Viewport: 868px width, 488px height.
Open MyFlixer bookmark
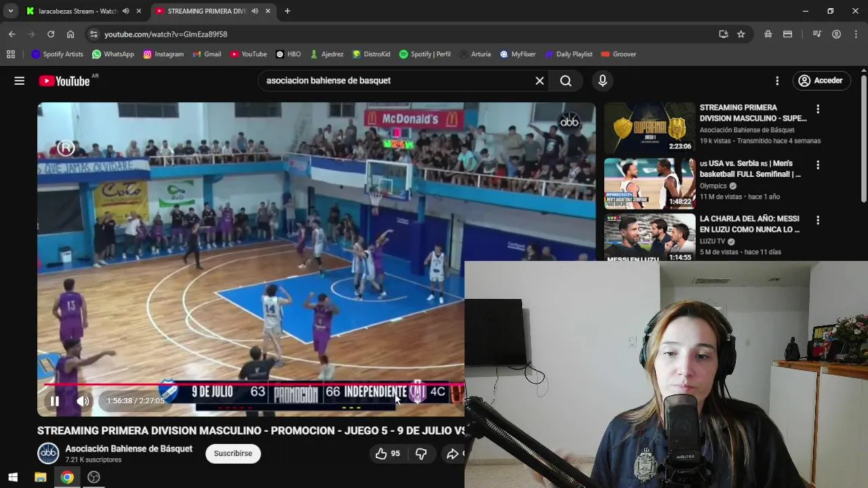[518, 54]
